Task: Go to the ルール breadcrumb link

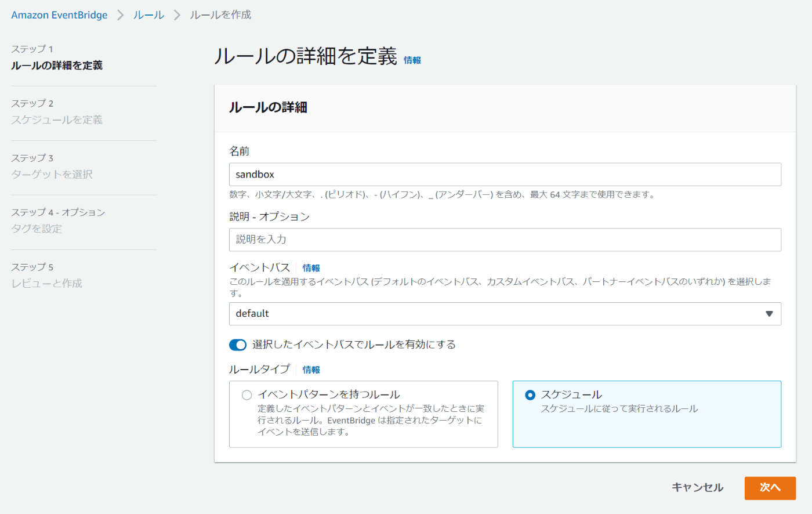Action: (148, 15)
